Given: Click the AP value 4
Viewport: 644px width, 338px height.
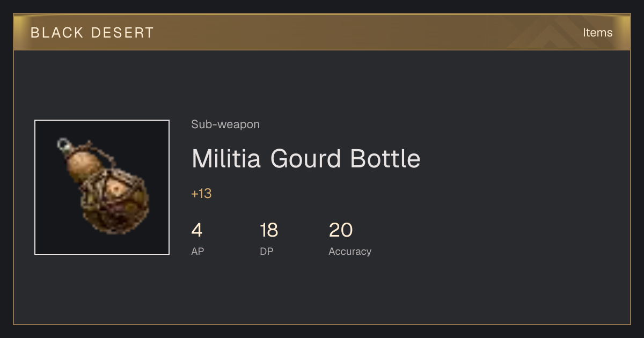Looking at the screenshot, I should pyautogui.click(x=196, y=230).
